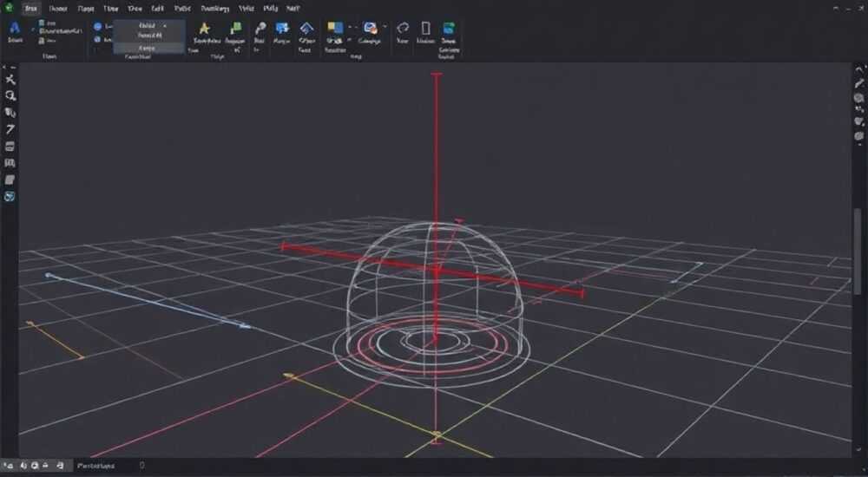This screenshot has width=868, height=477.
Task: Select the diagonal line tool in sidebar
Action: click(x=10, y=129)
